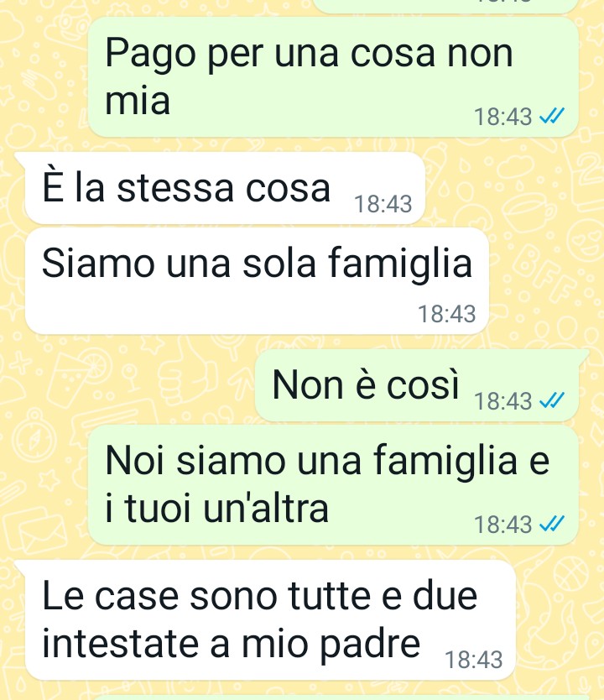Tap the blue ticks on "Noi siamo una famiglia" message

pyautogui.click(x=552, y=524)
